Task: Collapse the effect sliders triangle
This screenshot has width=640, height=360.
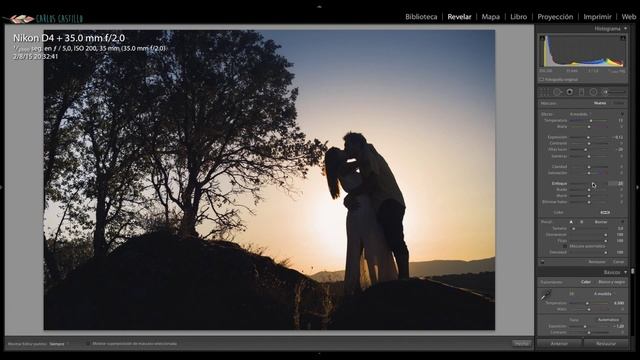Action: click(x=622, y=114)
